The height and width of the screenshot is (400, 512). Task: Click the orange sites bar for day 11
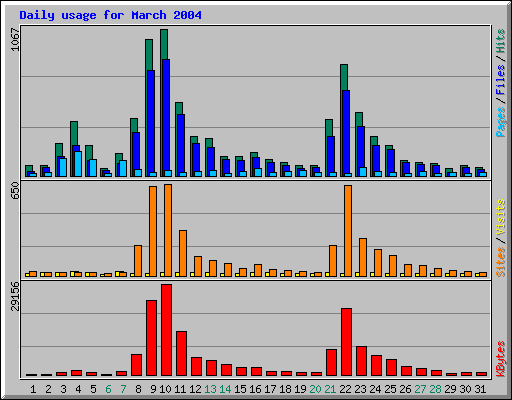pyautogui.click(x=183, y=253)
